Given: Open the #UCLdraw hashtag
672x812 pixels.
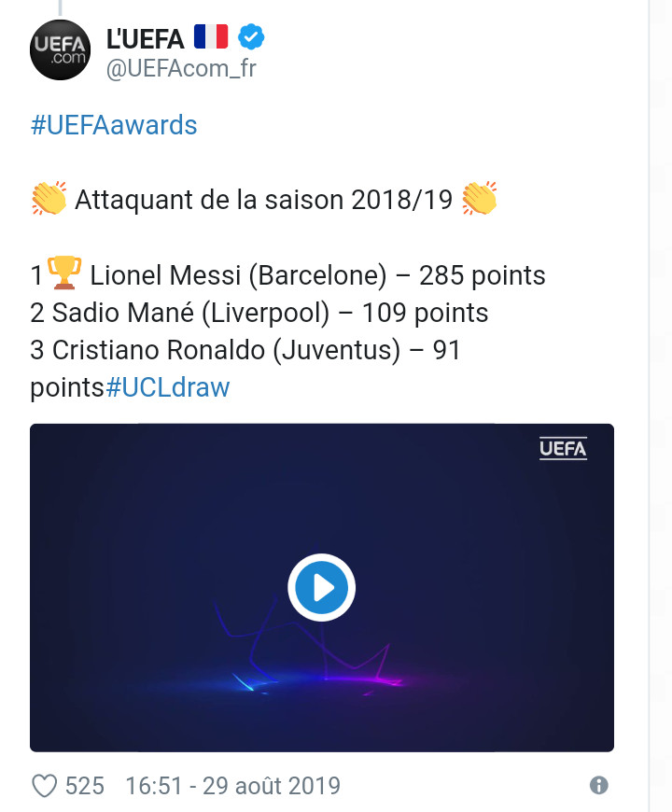Looking at the screenshot, I should (x=168, y=387).
